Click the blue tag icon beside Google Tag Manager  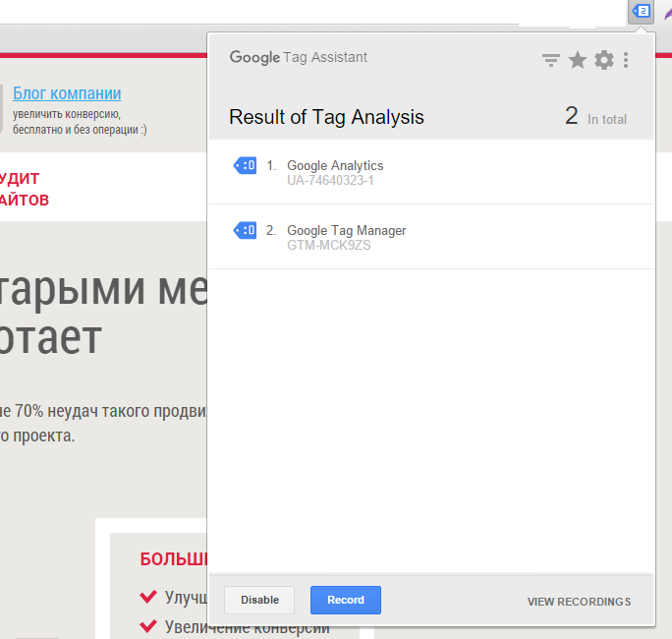(245, 231)
